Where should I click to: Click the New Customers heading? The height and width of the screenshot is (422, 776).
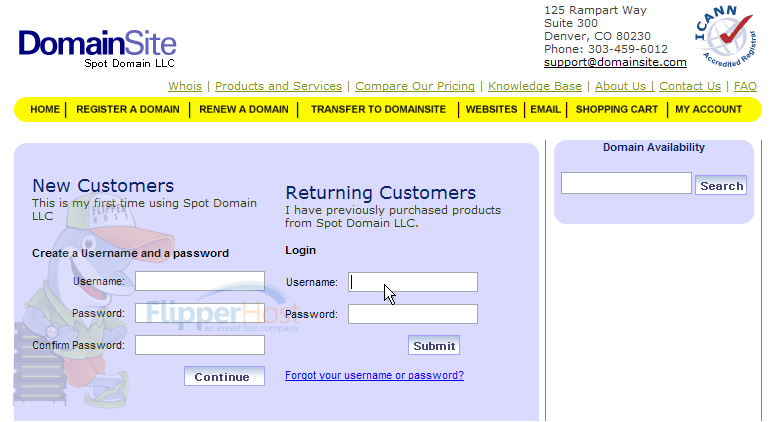(x=103, y=186)
